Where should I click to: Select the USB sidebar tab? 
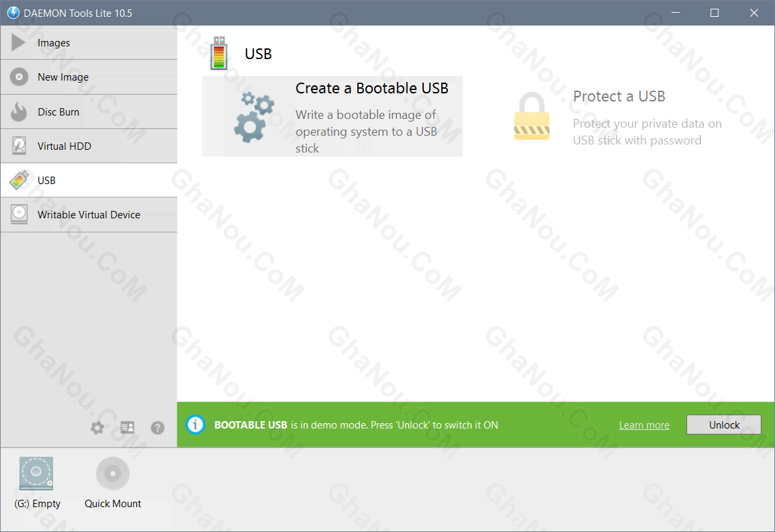click(x=89, y=181)
